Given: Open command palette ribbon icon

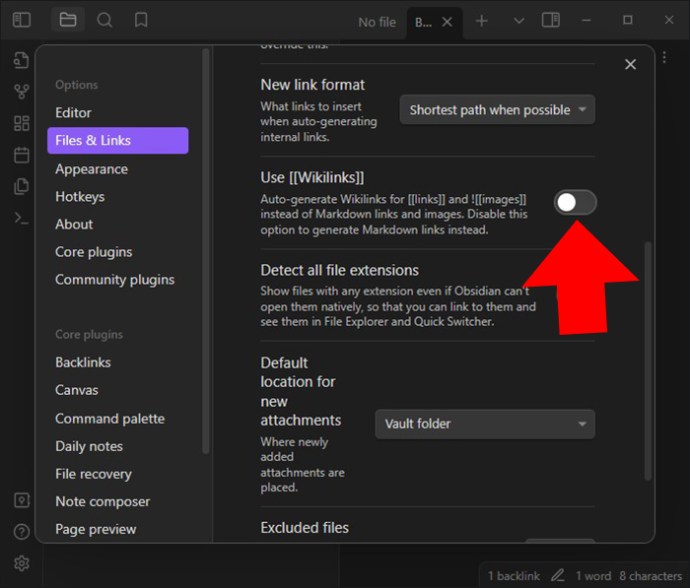Looking at the screenshot, I should 22,218.
